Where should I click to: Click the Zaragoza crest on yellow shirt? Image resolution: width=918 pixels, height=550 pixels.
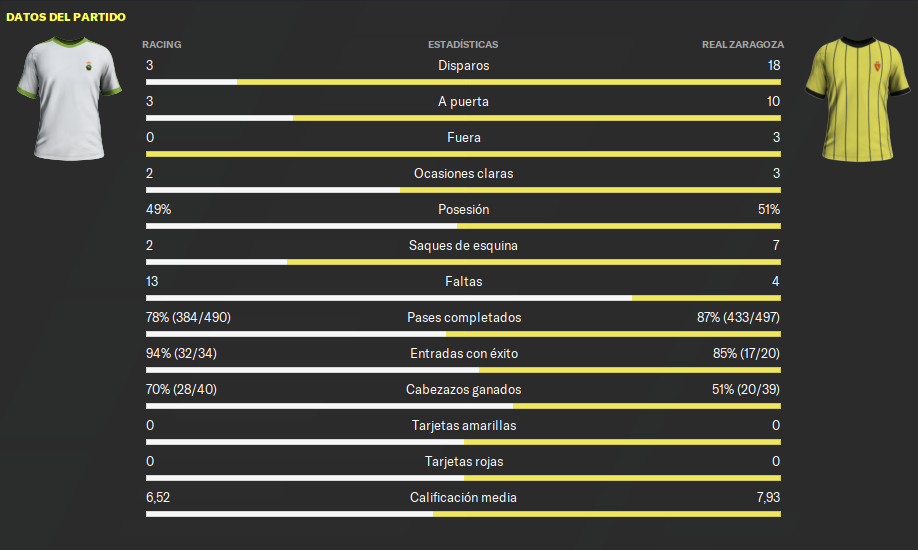click(877, 66)
